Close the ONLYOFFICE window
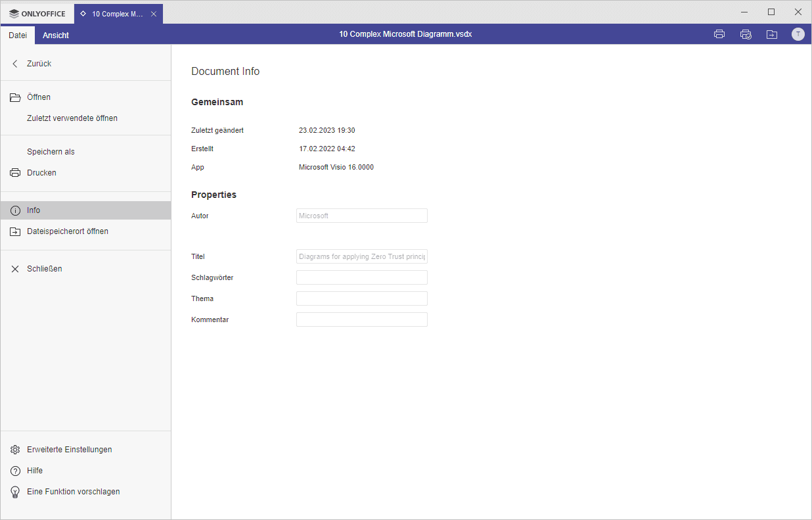 [x=798, y=12]
